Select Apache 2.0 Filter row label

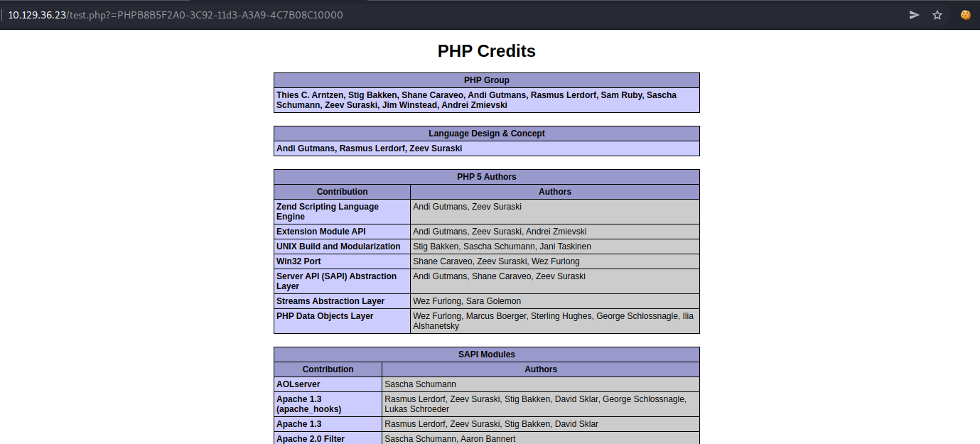328,439
